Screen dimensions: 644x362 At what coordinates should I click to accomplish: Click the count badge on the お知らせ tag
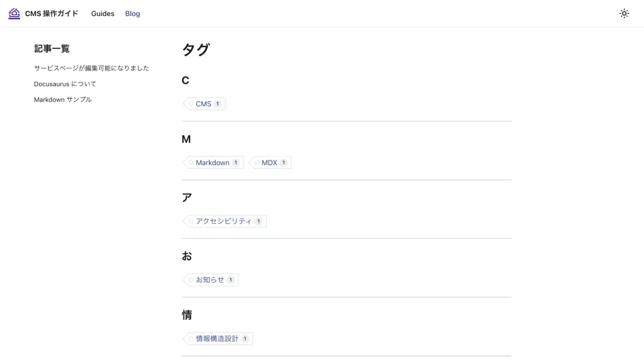230,280
